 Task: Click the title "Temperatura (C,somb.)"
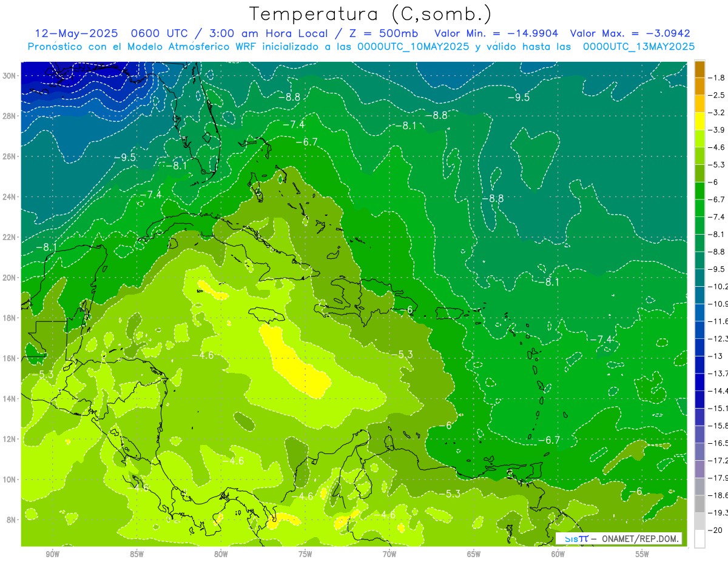click(x=371, y=13)
